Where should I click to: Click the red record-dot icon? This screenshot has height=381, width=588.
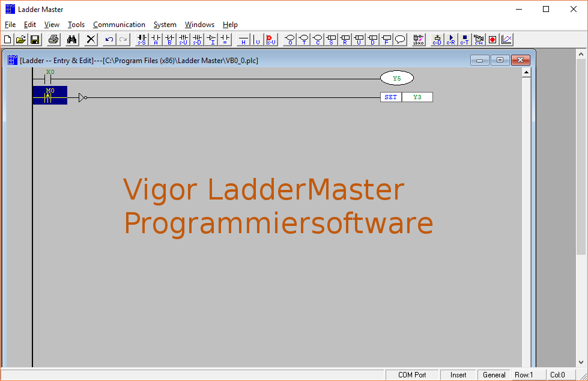(x=493, y=40)
